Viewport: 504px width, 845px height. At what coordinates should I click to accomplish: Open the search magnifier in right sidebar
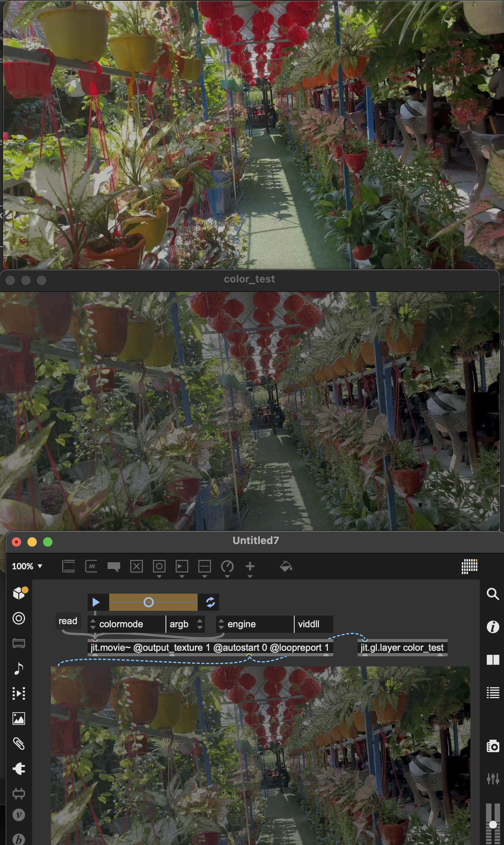493,594
